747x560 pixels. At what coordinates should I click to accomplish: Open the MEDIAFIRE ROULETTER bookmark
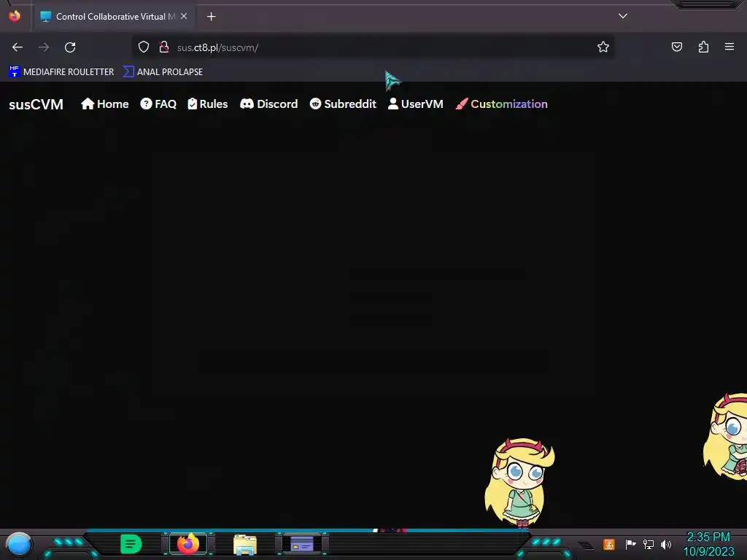pos(61,72)
